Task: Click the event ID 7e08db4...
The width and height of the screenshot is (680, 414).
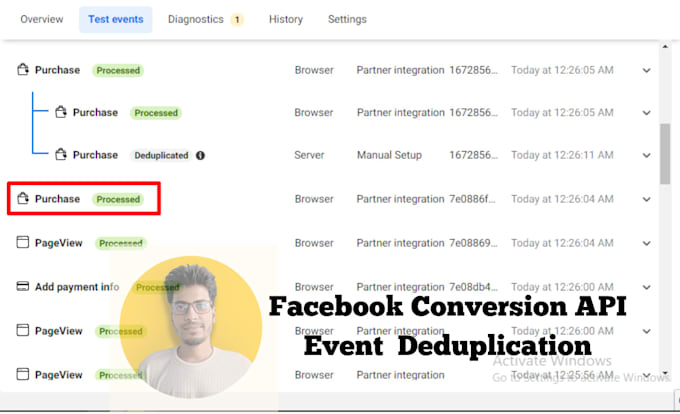Action: pos(473,287)
